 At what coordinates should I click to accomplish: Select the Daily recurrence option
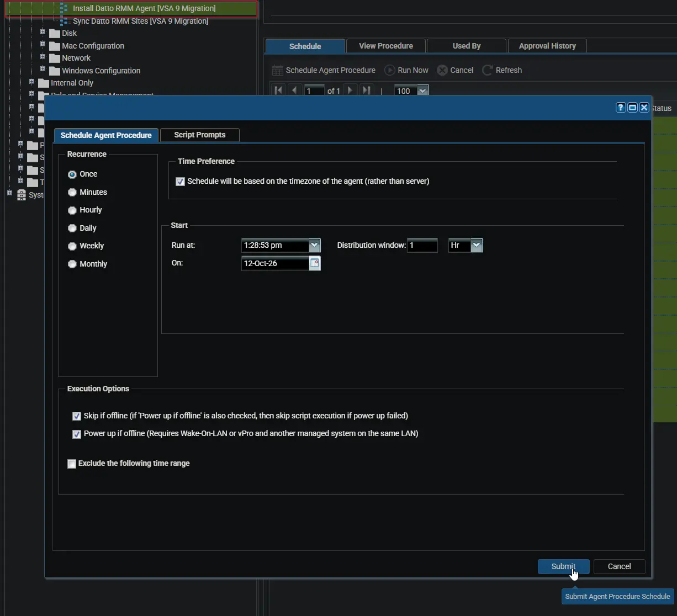click(x=72, y=228)
